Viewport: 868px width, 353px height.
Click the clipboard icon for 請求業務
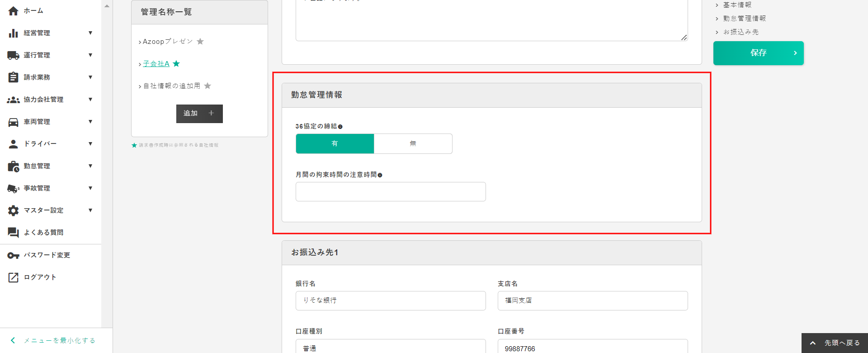pyautogui.click(x=14, y=77)
